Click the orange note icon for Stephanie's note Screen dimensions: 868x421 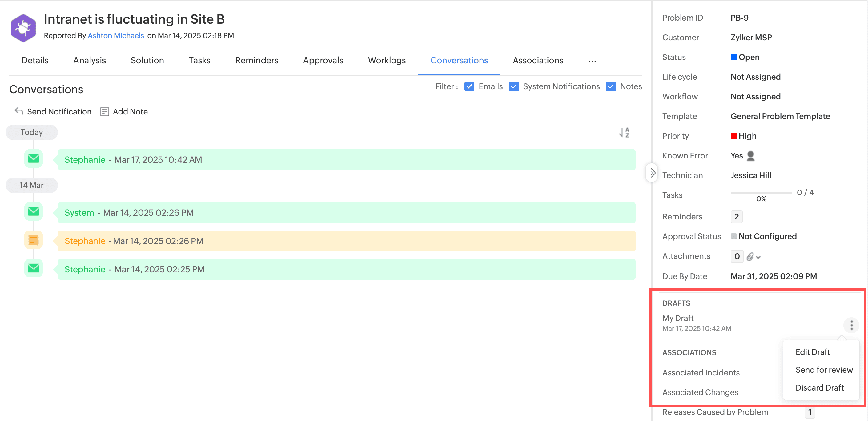tap(33, 240)
